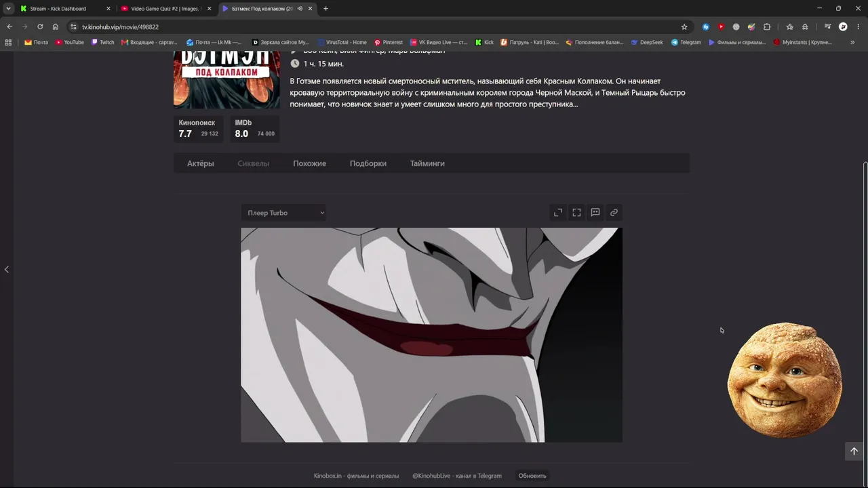Open the media controls toolbar icon

tap(828, 27)
